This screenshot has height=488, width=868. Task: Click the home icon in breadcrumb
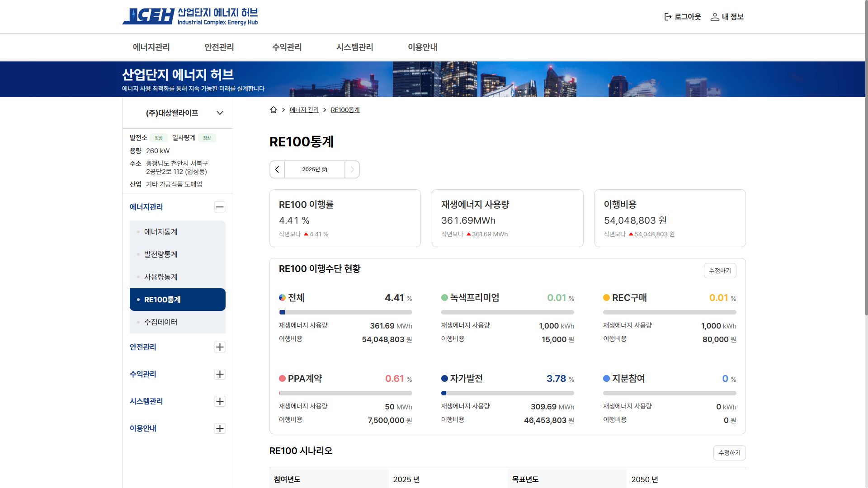[273, 110]
